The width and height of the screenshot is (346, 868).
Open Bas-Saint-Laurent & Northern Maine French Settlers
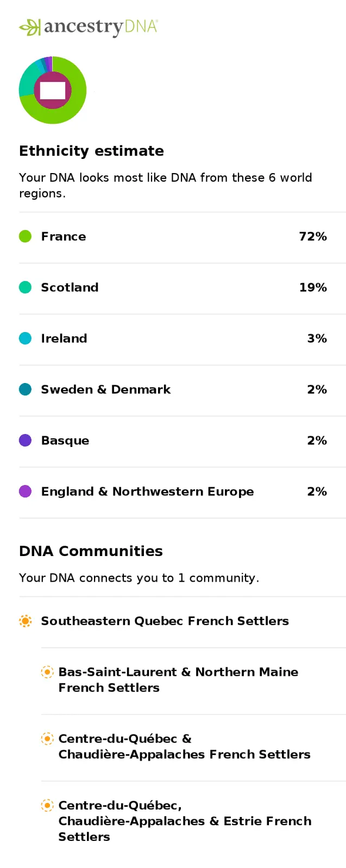pos(178,680)
